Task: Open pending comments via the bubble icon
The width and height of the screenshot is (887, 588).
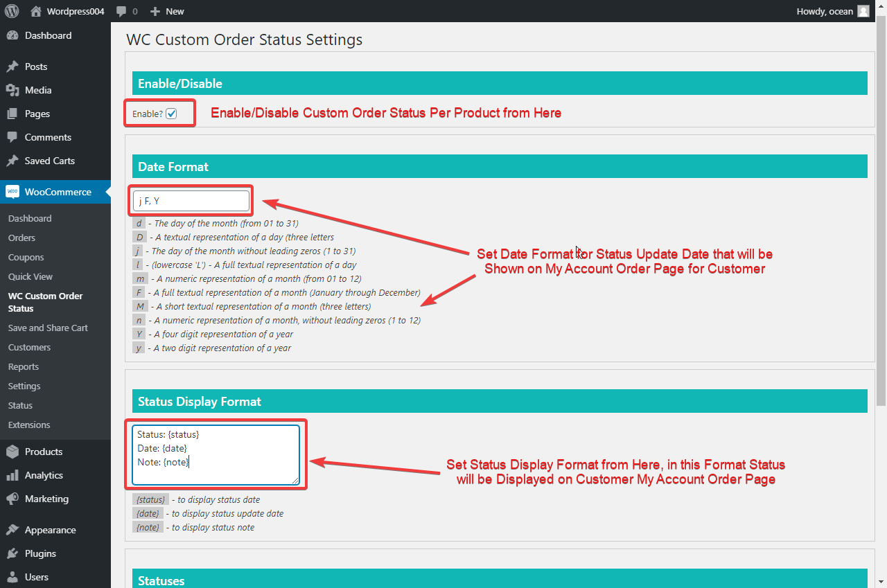Action: [123, 11]
